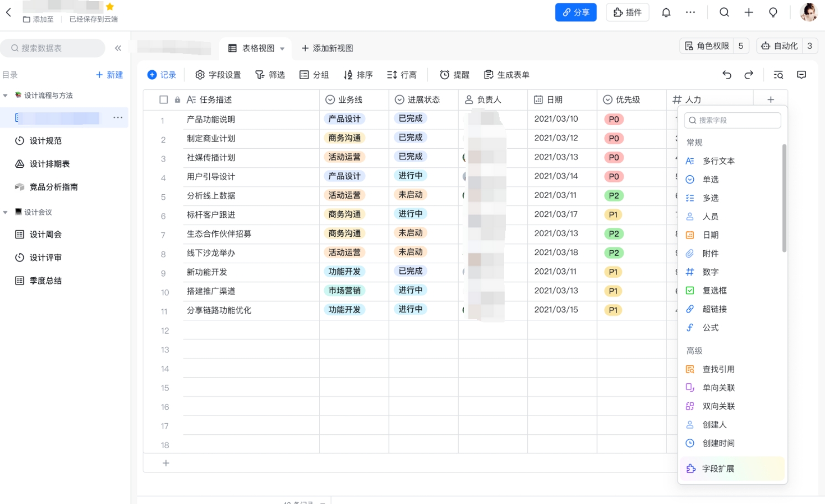
Task: Choose the 复选框 checkbox field type
Action: tap(714, 290)
